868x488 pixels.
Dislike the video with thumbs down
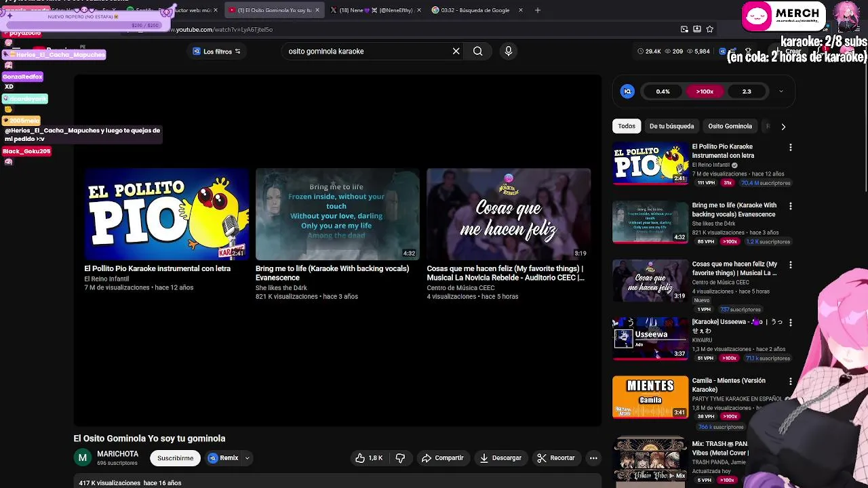click(x=400, y=458)
